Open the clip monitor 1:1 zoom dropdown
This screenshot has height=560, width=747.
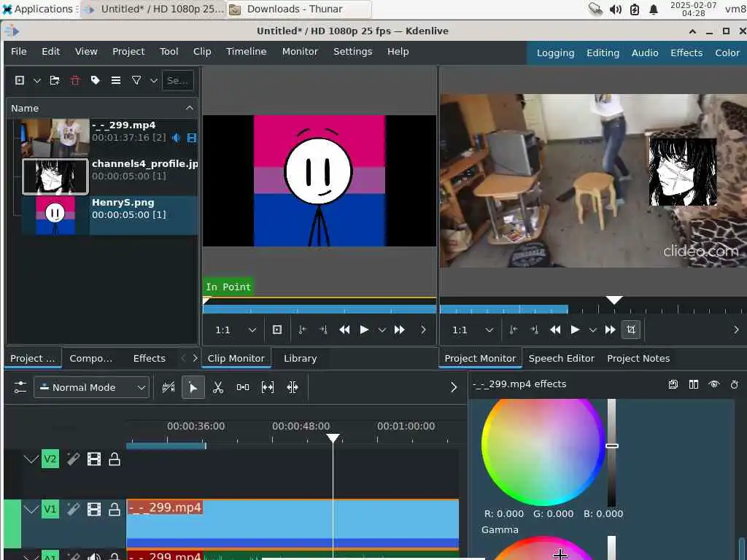click(236, 330)
